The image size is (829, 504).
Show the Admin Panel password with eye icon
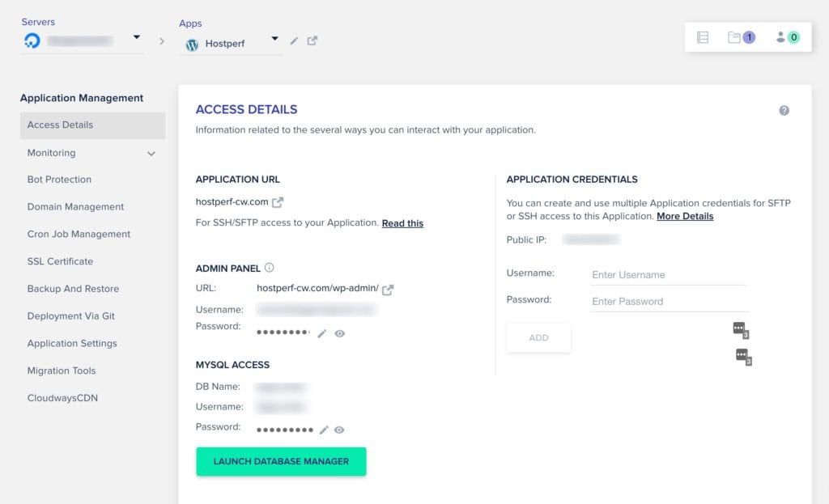(340, 333)
